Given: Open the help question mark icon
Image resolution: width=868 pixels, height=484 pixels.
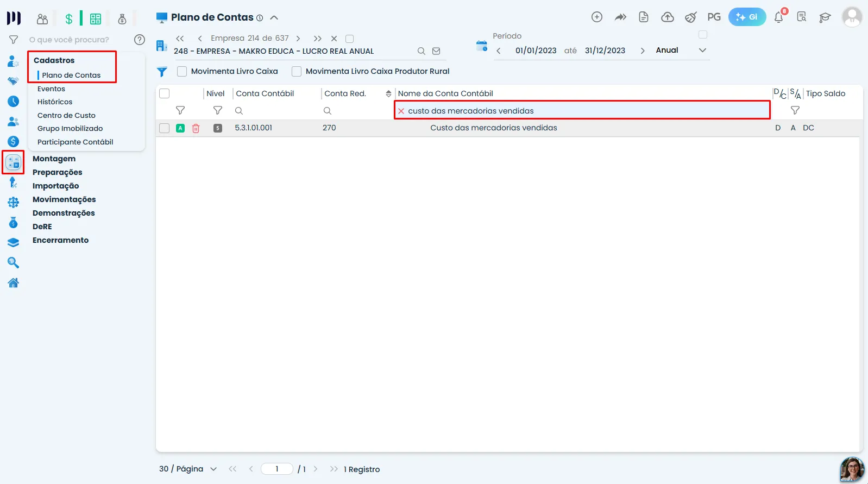Looking at the screenshot, I should click(x=140, y=40).
